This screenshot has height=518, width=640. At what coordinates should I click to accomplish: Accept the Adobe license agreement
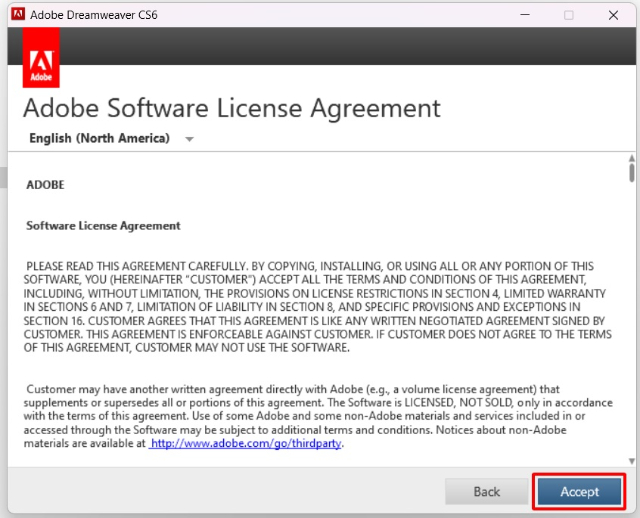click(579, 491)
